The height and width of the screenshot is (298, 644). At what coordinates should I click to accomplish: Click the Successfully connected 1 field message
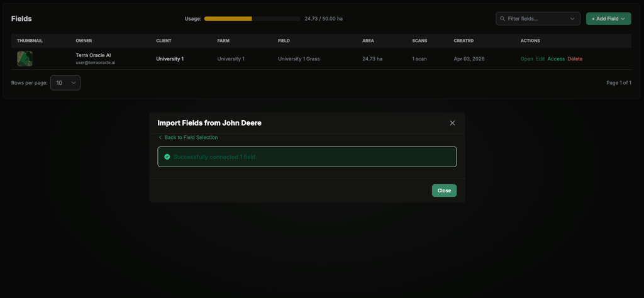[x=215, y=157]
